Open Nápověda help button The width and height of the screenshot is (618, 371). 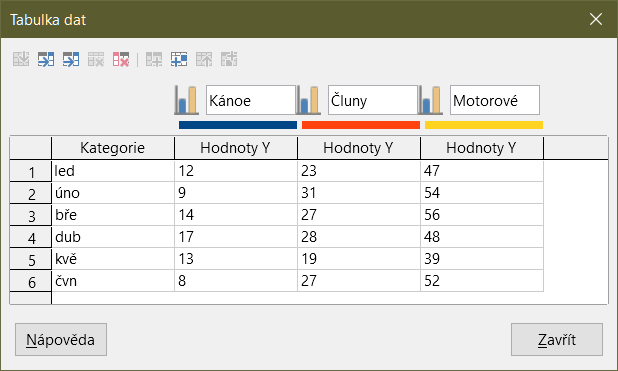[61, 339]
